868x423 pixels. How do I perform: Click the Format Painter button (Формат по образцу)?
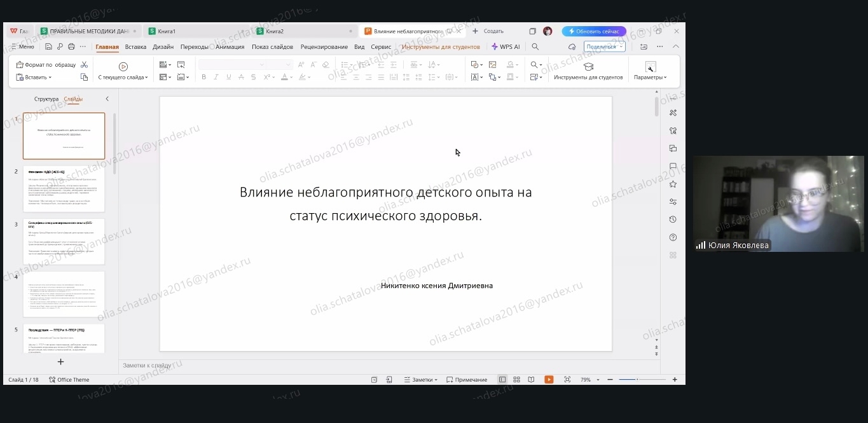click(x=46, y=65)
